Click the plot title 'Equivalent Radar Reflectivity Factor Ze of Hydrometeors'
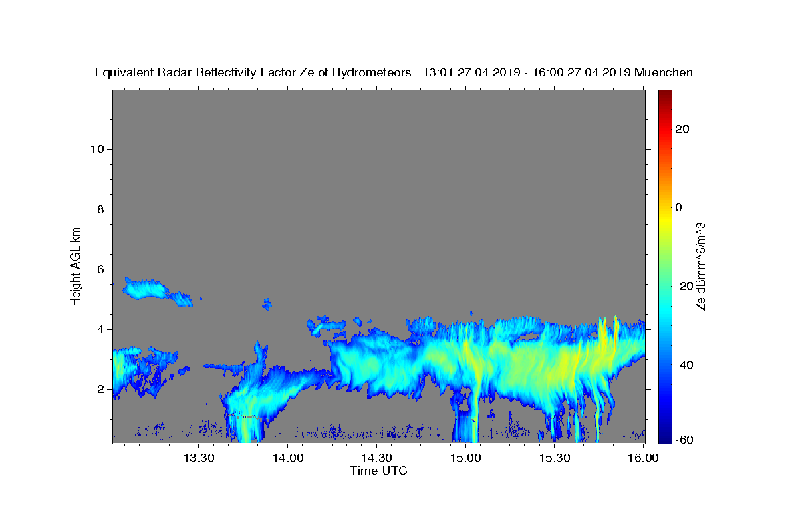 click(253, 72)
